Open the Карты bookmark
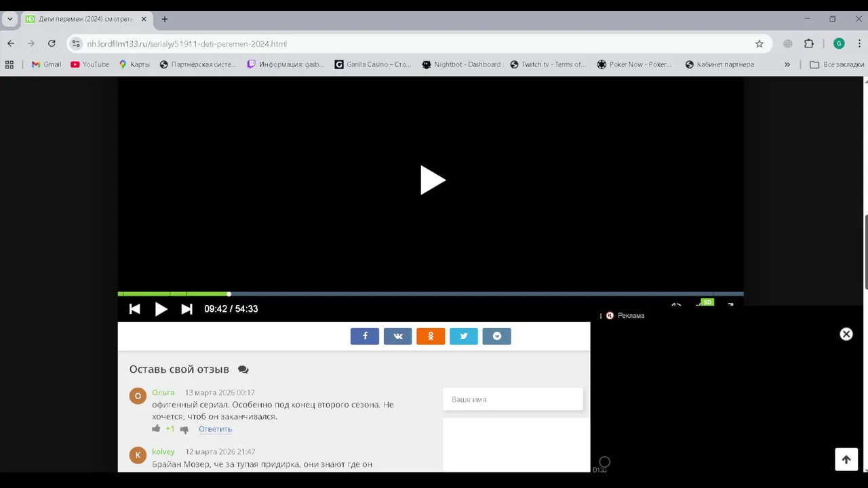 coord(134,64)
